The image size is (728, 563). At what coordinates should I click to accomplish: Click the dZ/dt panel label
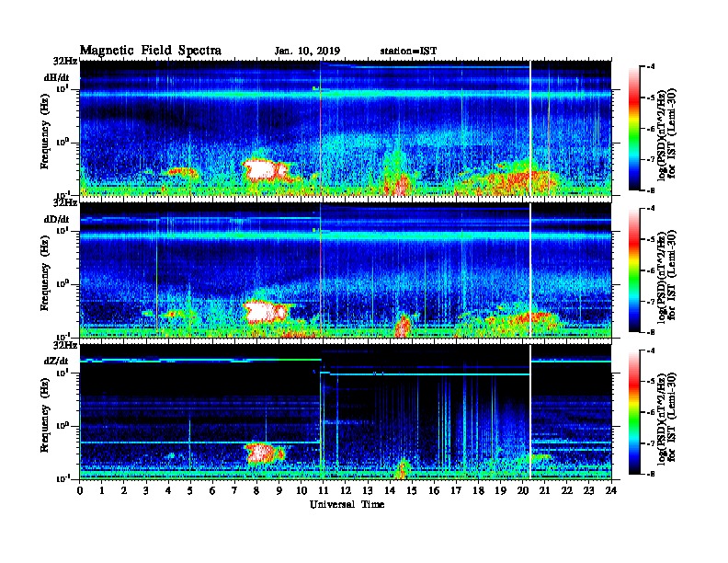click(x=56, y=361)
